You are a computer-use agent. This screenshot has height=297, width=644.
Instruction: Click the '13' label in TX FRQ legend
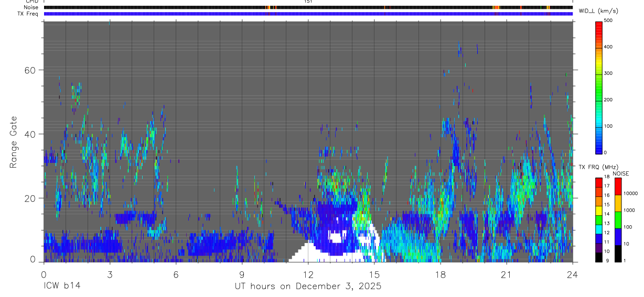pyautogui.click(x=607, y=223)
